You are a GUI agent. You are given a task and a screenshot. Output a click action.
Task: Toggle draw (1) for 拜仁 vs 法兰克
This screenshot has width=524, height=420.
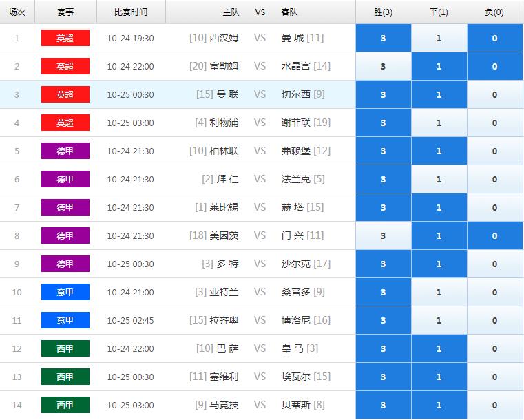tap(439, 179)
